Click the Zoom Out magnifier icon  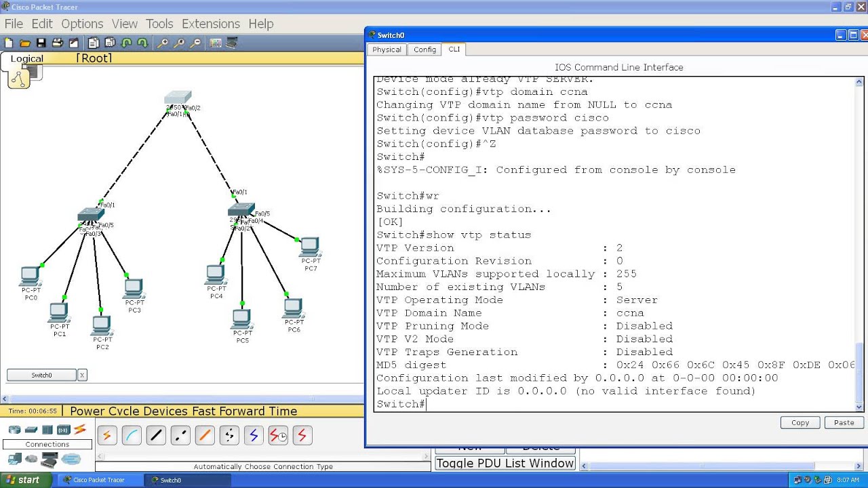click(195, 43)
